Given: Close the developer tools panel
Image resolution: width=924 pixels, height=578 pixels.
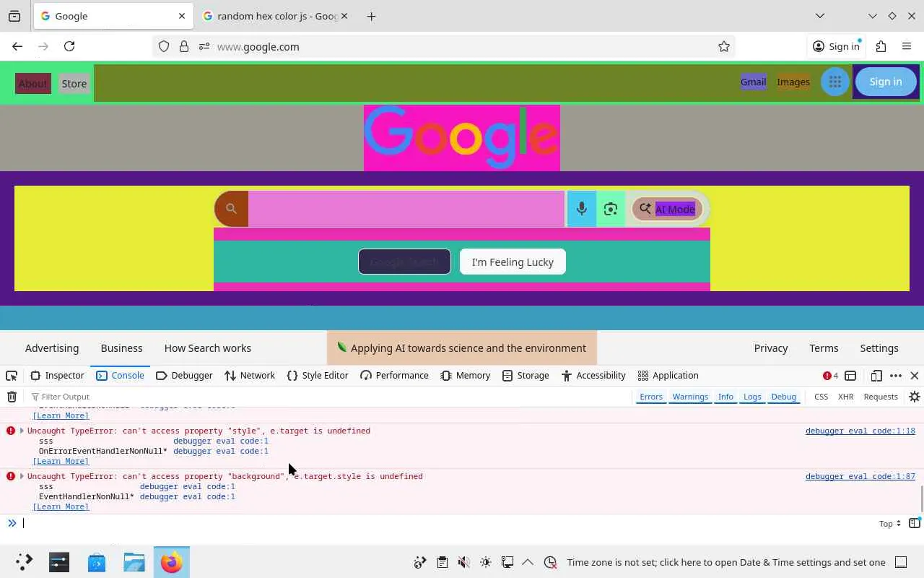Looking at the screenshot, I should [x=915, y=376].
